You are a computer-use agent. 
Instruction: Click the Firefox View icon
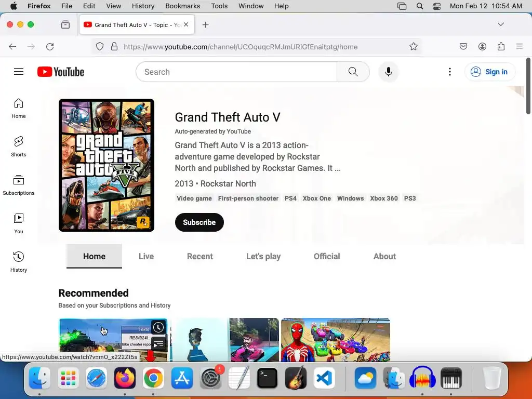pyautogui.click(x=65, y=25)
